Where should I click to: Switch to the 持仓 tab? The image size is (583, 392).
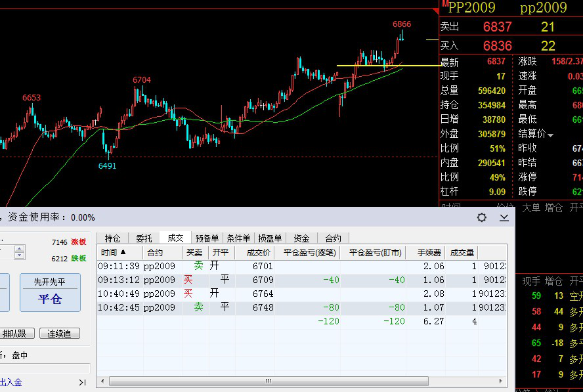(x=112, y=238)
